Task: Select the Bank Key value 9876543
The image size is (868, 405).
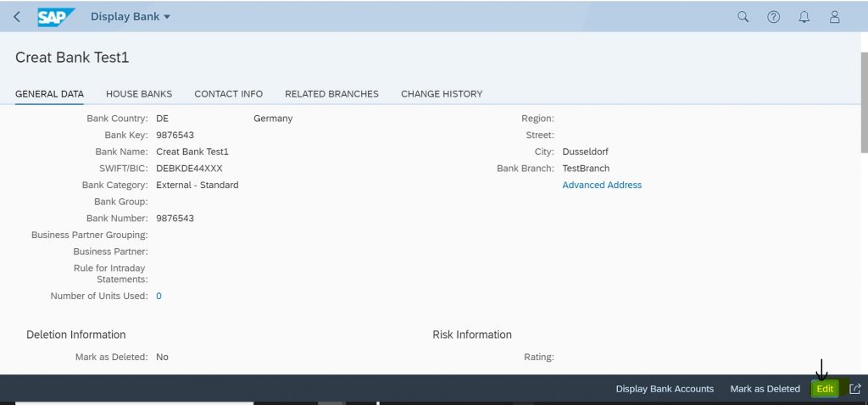Action: pos(175,135)
